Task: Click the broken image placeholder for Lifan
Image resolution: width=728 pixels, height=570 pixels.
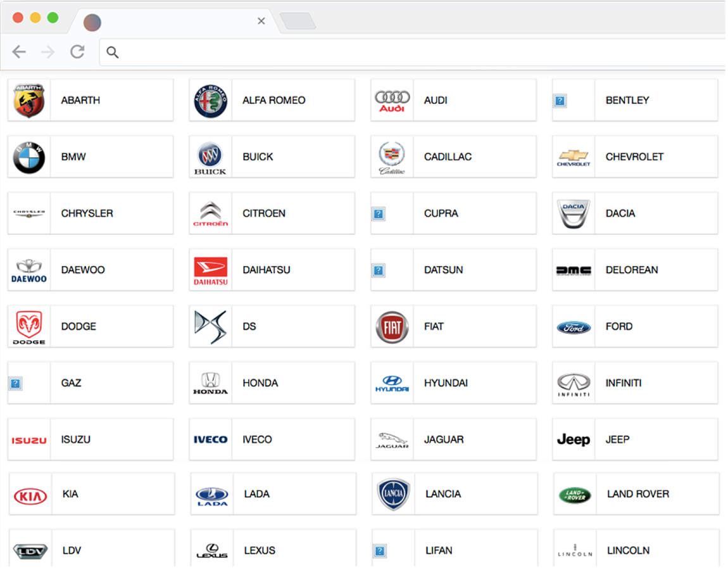Action: click(x=380, y=552)
